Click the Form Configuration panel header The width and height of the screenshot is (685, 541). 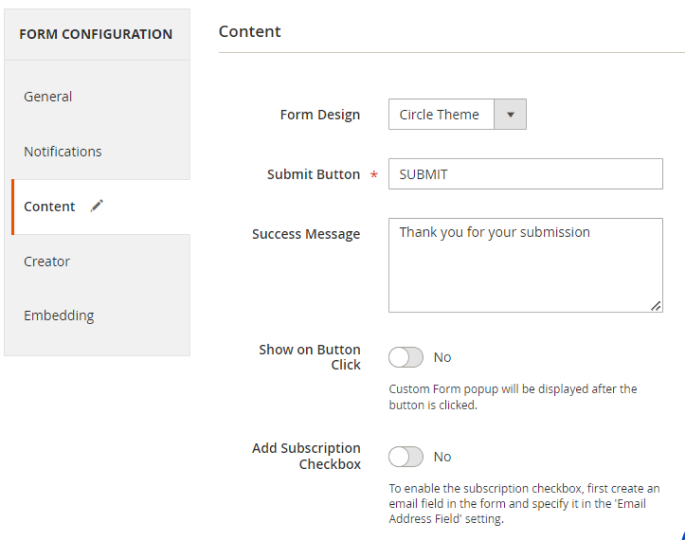[x=96, y=34]
